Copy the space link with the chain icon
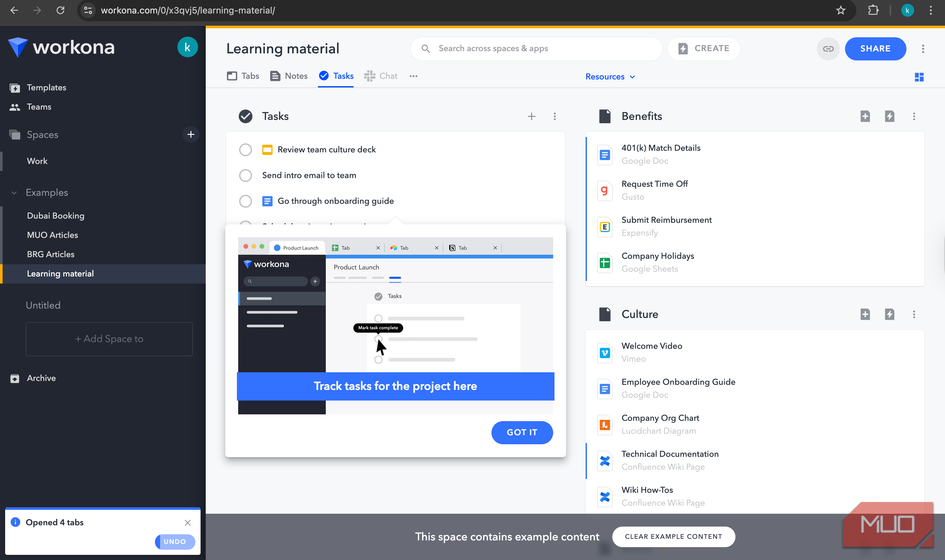 [x=828, y=49]
